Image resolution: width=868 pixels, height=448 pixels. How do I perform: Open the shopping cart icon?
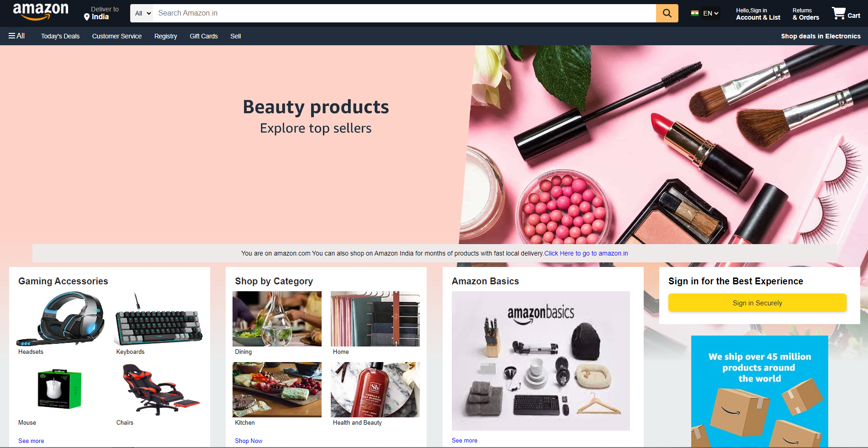839,13
